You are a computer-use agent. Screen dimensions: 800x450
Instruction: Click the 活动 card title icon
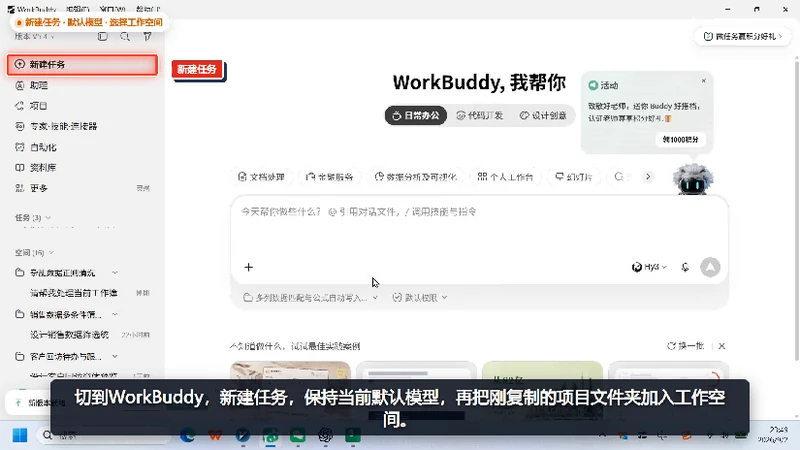point(593,85)
